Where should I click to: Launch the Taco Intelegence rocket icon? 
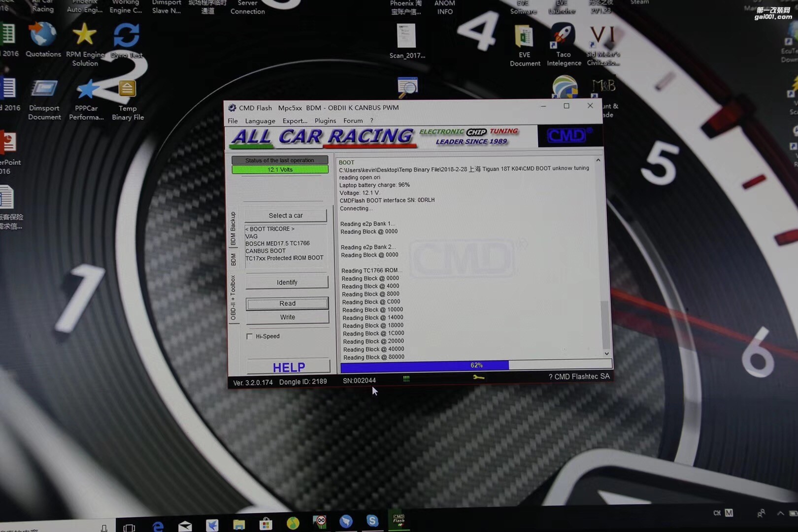click(564, 45)
